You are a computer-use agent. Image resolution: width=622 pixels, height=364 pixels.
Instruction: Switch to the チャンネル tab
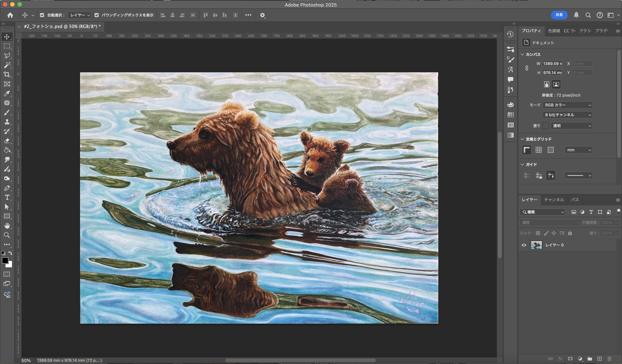pyautogui.click(x=554, y=200)
